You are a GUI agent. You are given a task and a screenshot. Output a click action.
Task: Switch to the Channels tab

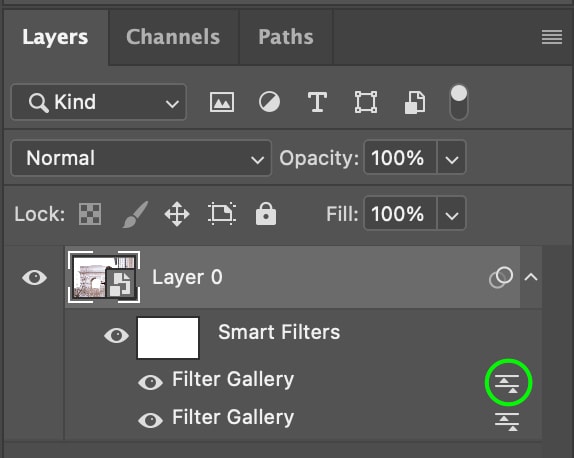pos(173,37)
